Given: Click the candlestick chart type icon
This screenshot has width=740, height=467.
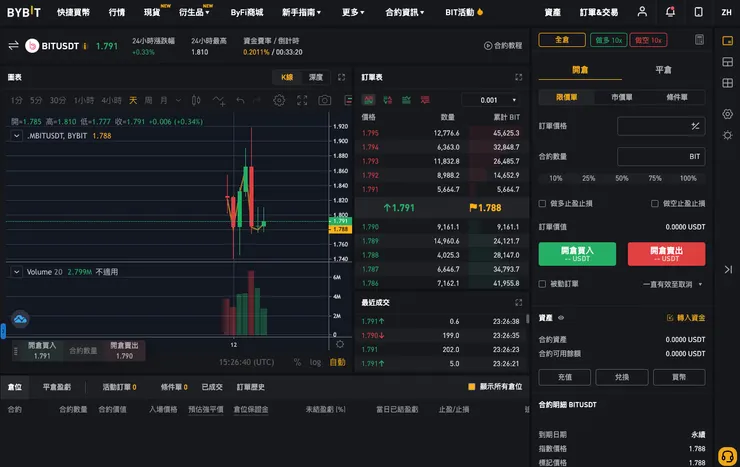Looking at the screenshot, I should 196,100.
